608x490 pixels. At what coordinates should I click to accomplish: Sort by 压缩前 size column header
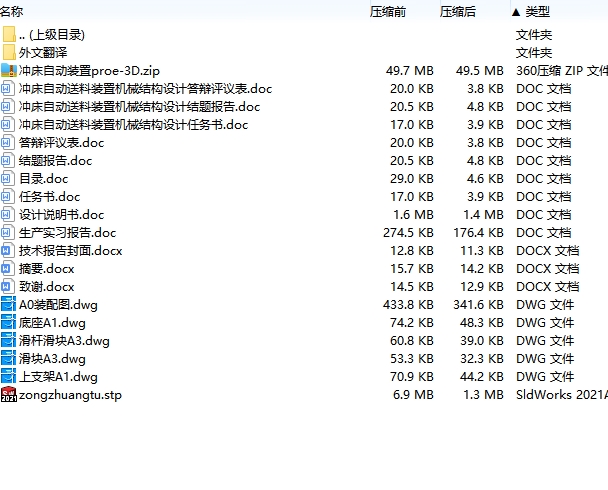pos(388,12)
